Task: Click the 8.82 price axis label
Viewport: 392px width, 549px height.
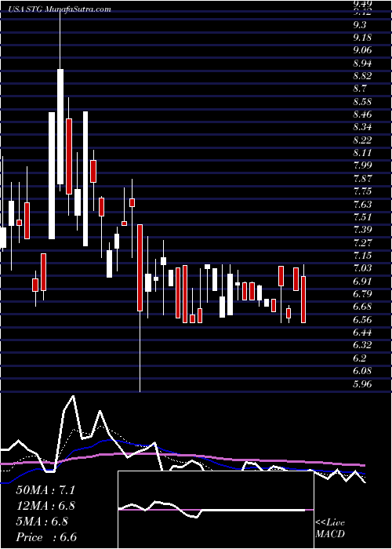Action: click(x=362, y=76)
